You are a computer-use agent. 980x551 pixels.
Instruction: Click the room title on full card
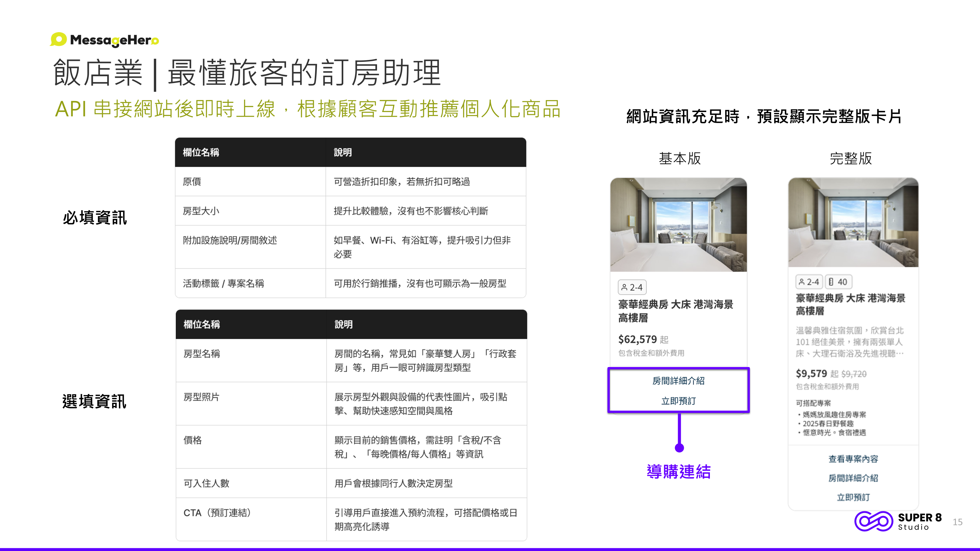pyautogui.click(x=850, y=304)
